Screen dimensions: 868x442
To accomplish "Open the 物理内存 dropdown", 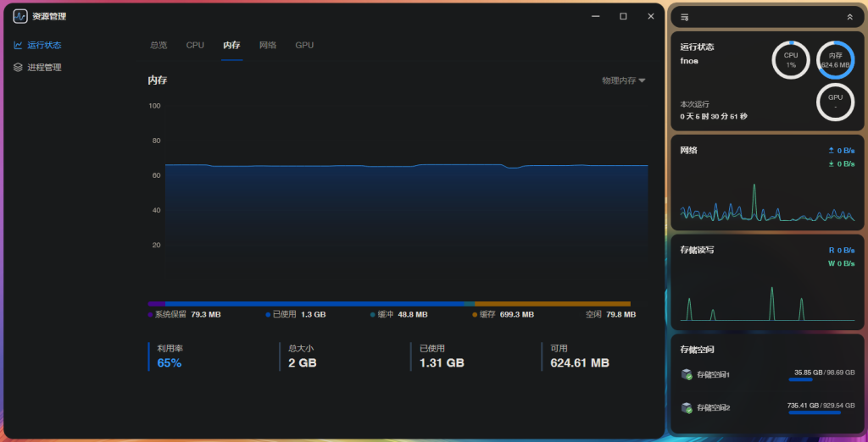I will coord(624,80).
